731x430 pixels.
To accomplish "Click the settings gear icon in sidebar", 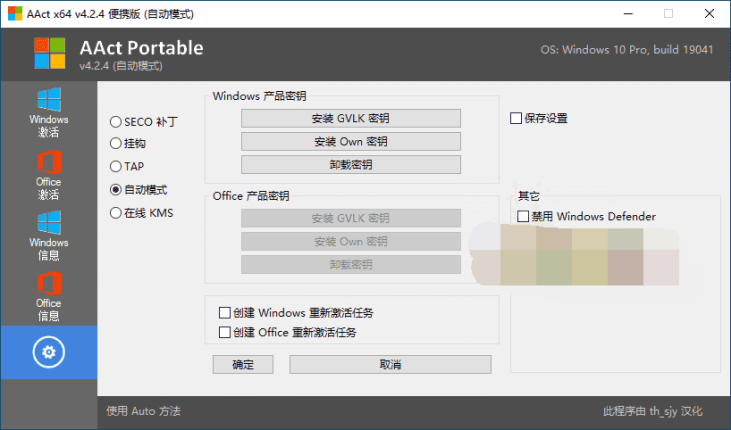I will coord(48,352).
